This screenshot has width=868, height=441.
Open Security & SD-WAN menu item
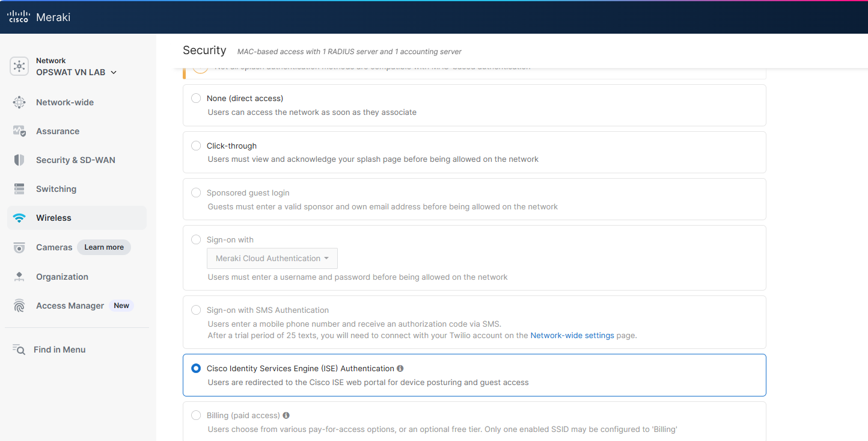tap(77, 160)
